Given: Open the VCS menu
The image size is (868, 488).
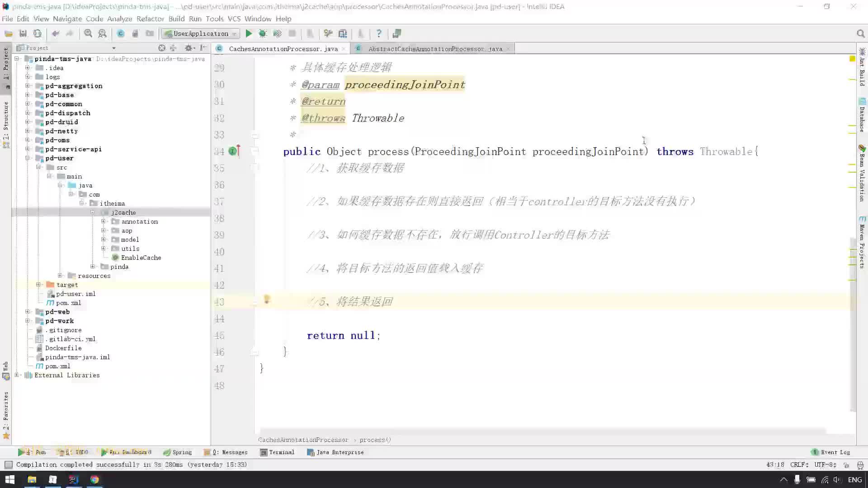Looking at the screenshot, I should pyautogui.click(x=234, y=19).
